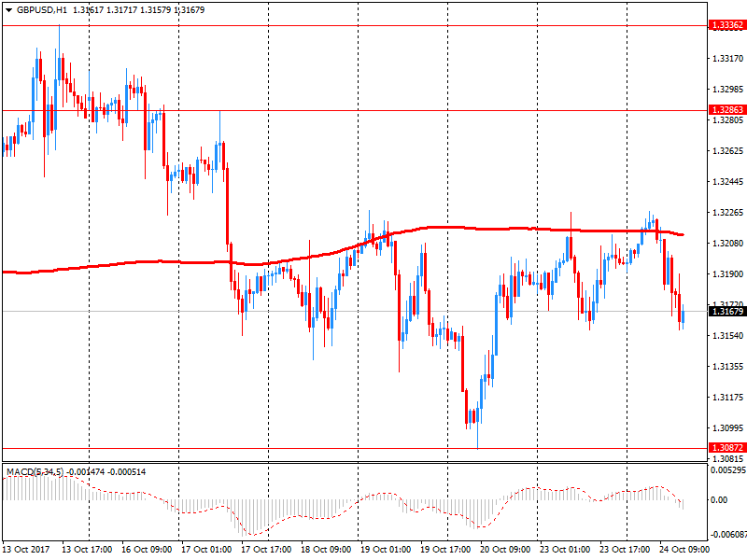Click the 1.32265 price axis value
Screen dimensions: 747x560
(x=727, y=213)
